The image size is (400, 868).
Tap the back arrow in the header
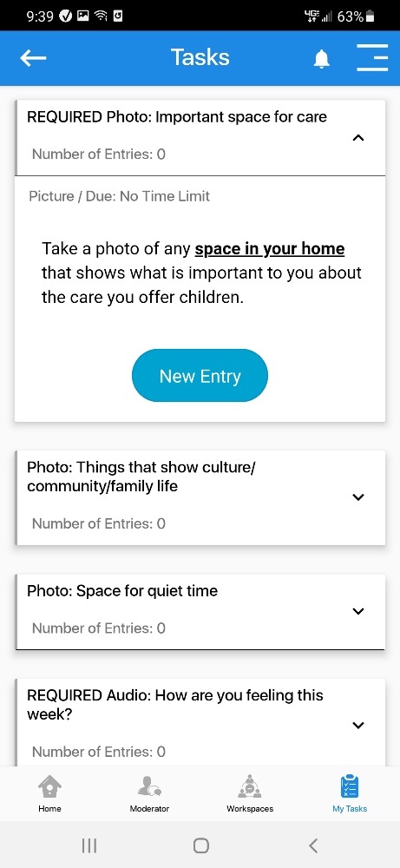click(33, 58)
